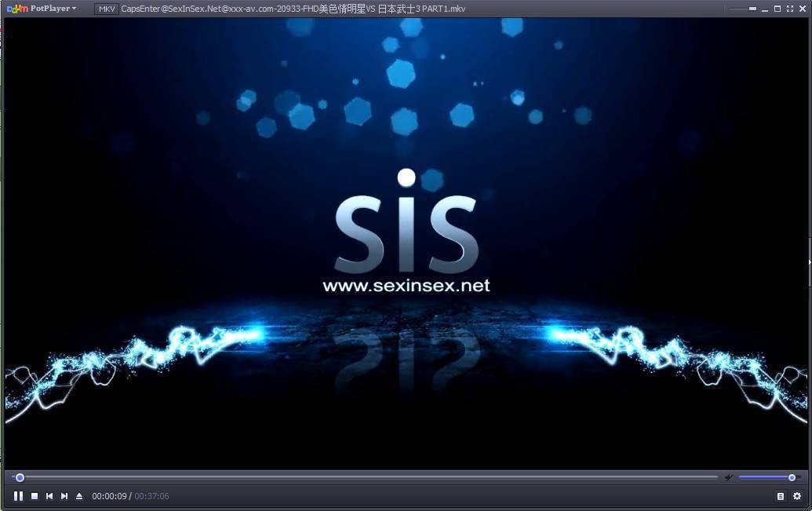Click the elapsed time 00:00:09
812x511 pixels.
click(x=109, y=496)
